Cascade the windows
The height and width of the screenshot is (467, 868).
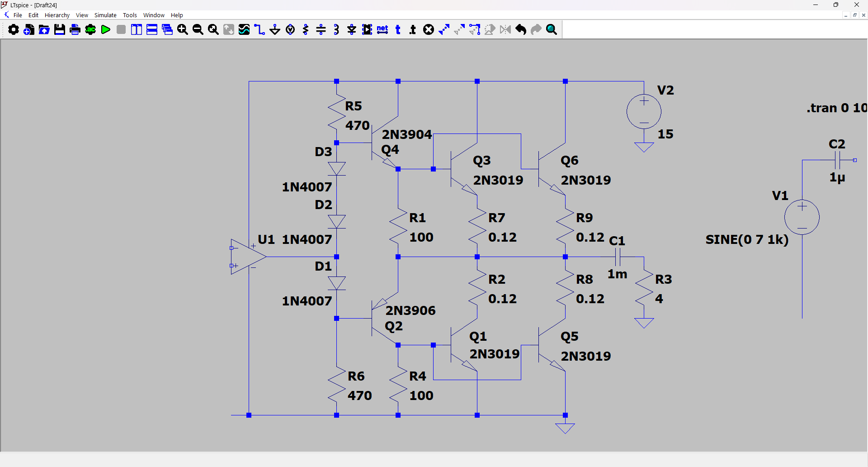pos(167,30)
